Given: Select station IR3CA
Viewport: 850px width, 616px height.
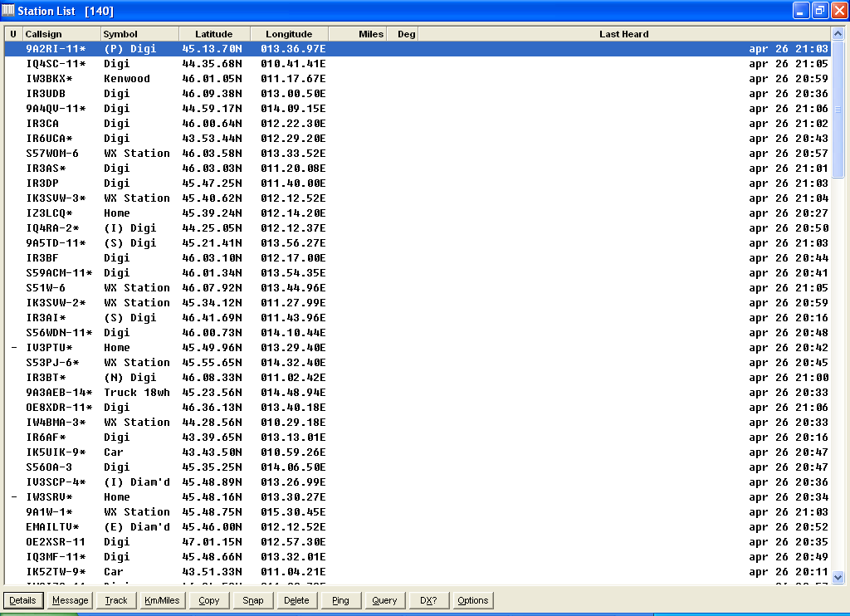Looking at the screenshot, I should tap(418, 124).
